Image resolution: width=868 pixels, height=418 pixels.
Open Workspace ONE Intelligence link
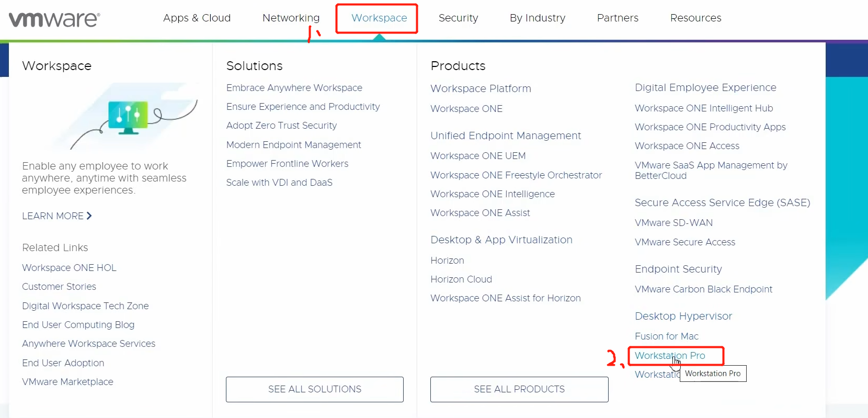(493, 194)
